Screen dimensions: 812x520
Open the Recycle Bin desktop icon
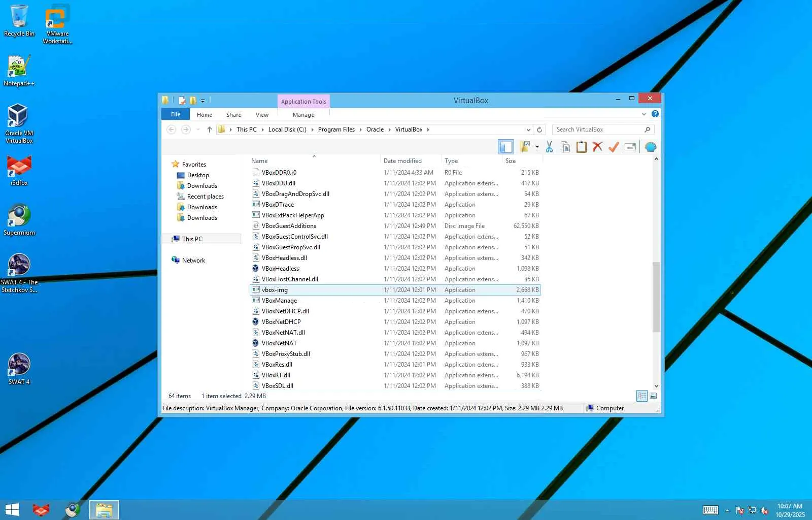(19, 21)
